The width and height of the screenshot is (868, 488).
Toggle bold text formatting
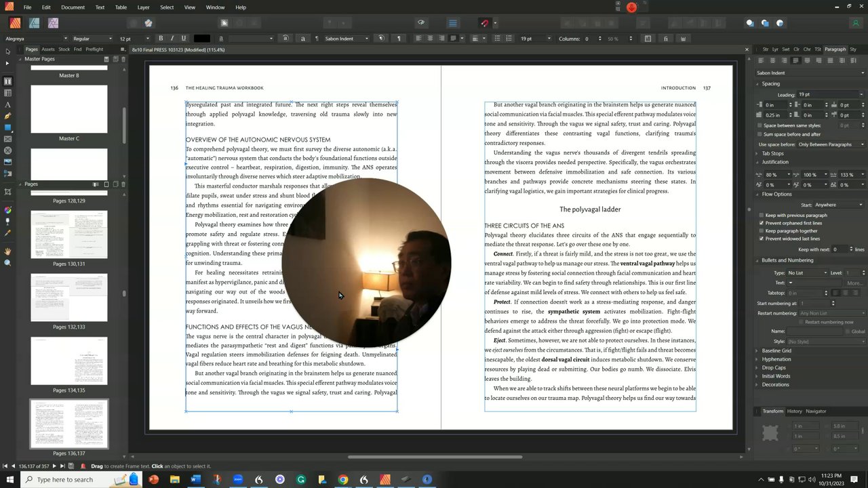point(161,39)
